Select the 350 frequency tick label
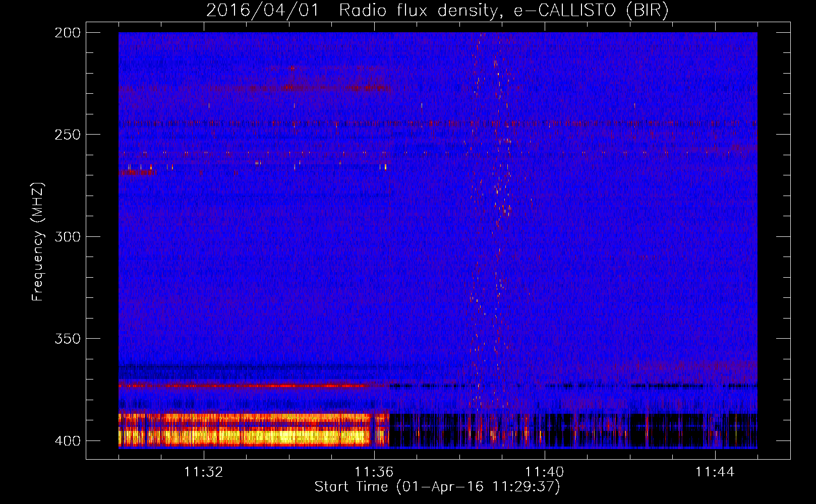This screenshot has height=504, width=816. coord(68,339)
